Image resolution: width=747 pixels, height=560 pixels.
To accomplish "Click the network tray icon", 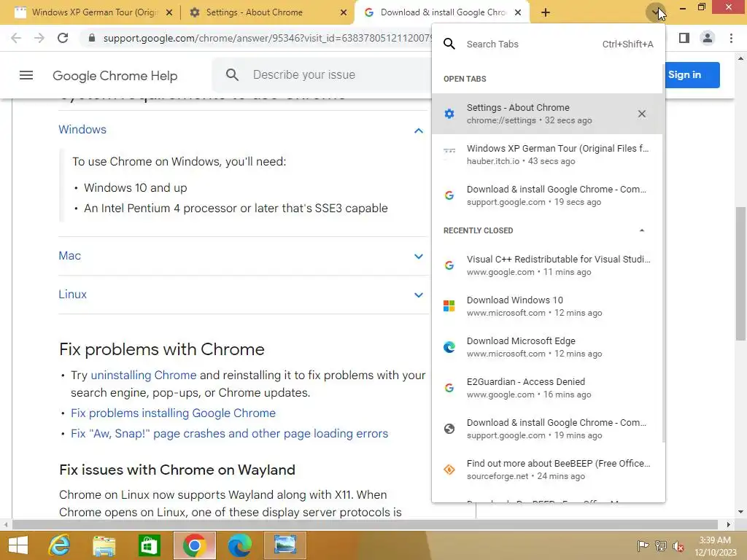I will [661, 545].
